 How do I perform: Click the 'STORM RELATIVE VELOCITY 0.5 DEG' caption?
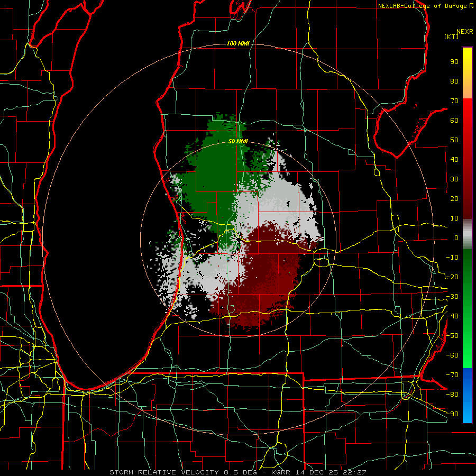pos(183,472)
